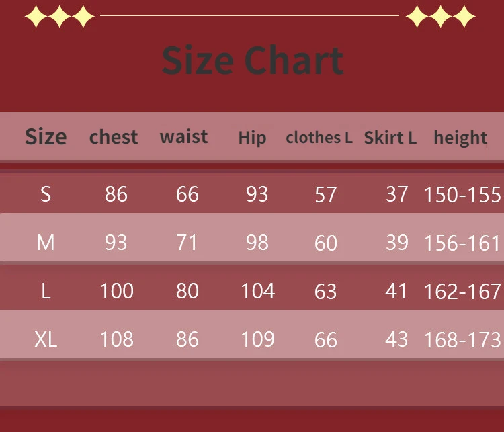Select the 156-161 height range
Viewport: 504px width, 432px height.
point(462,243)
